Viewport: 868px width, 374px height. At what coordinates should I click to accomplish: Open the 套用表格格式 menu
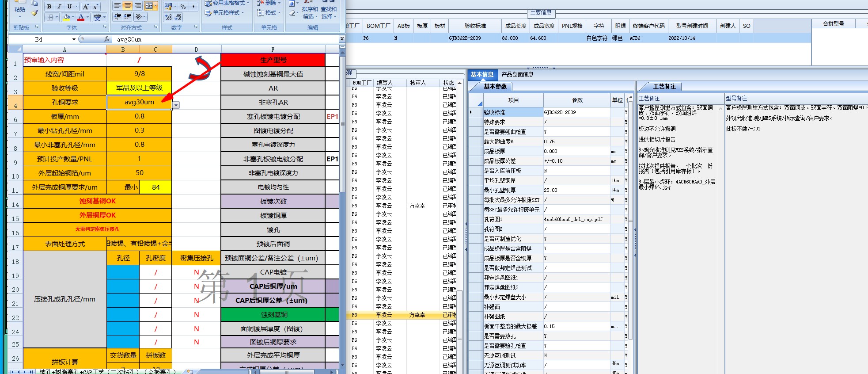(x=227, y=3)
